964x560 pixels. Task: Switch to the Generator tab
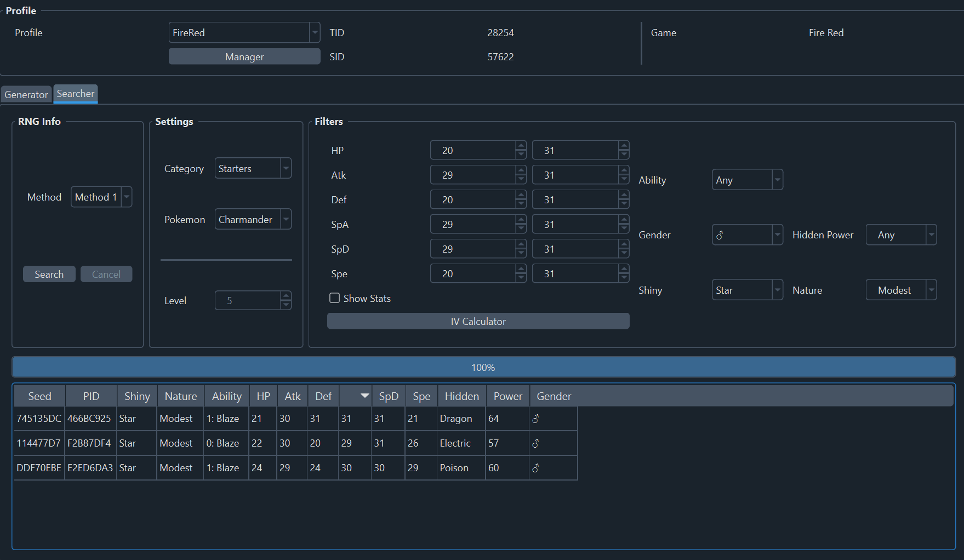pyautogui.click(x=26, y=94)
